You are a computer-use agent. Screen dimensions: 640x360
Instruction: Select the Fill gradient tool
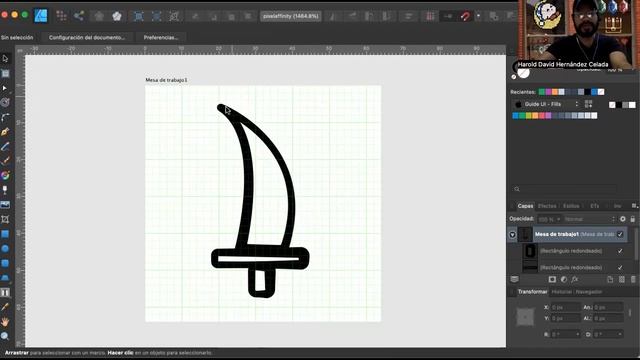point(5,176)
